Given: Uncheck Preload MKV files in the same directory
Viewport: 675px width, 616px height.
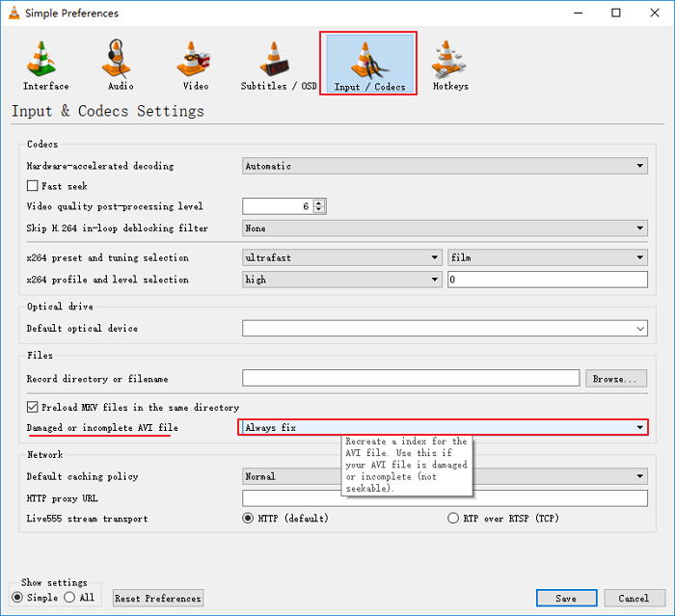Looking at the screenshot, I should click(32, 407).
